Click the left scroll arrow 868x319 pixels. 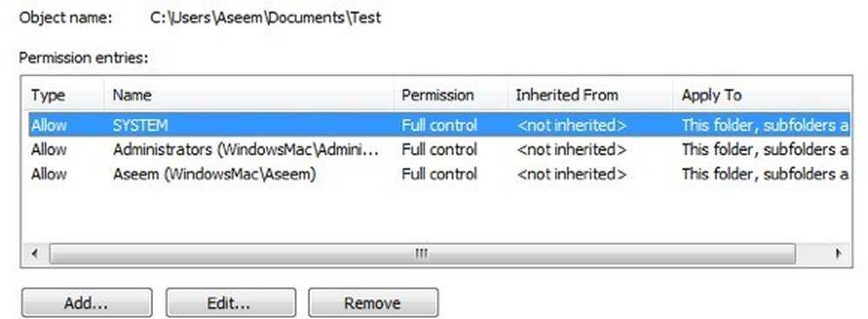pyautogui.click(x=36, y=254)
